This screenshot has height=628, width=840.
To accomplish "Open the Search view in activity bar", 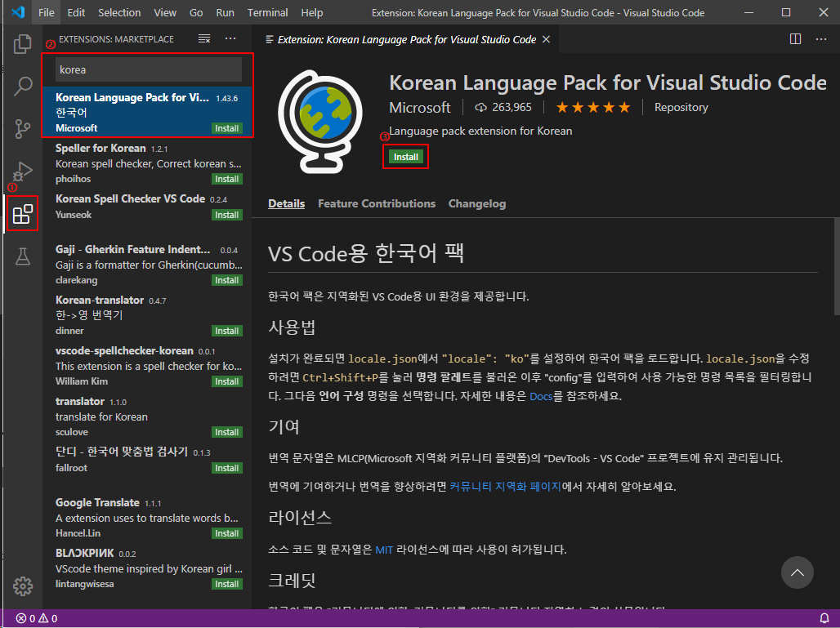I will [x=23, y=87].
